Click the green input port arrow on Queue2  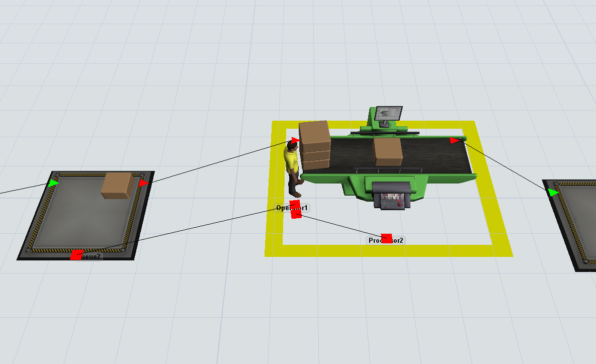pos(54,183)
